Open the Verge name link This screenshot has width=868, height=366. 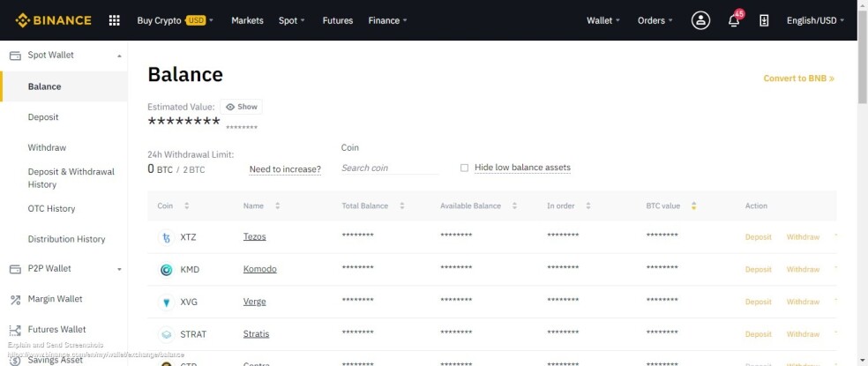click(x=255, y=302)
